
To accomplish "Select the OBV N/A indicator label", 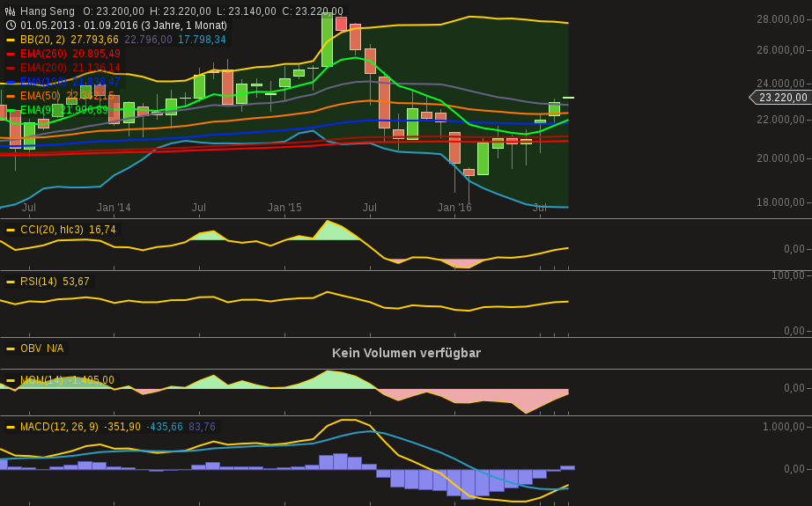I will [x=42, y=348].
